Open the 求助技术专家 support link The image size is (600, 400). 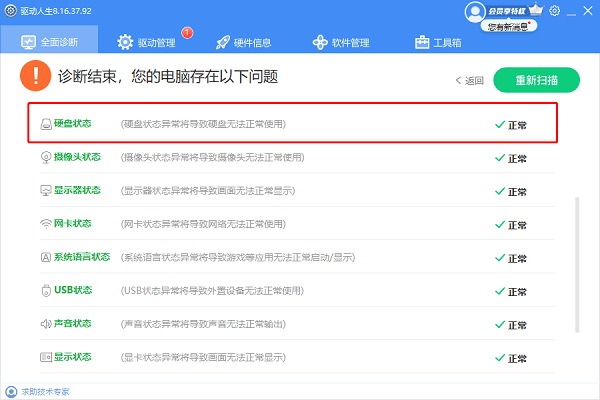pos(41,391)
